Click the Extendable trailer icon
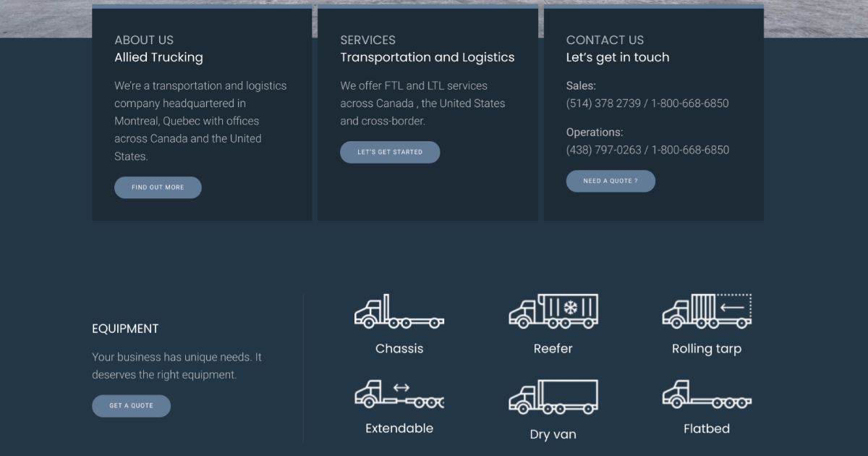Viewport: 868px width, 456px height. 399,394
